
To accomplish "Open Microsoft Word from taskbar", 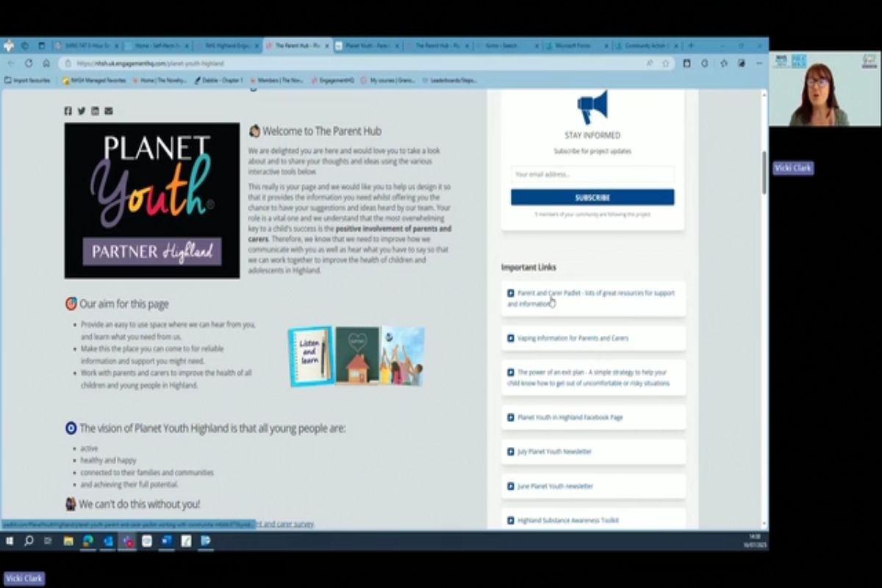I will 166,541.
